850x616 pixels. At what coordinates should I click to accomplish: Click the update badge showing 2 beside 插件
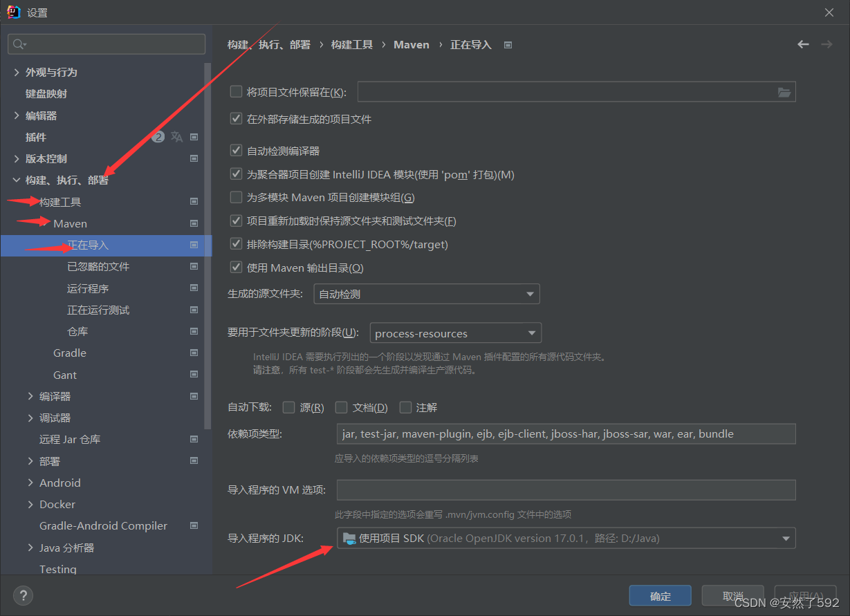(x=158, y=137)
